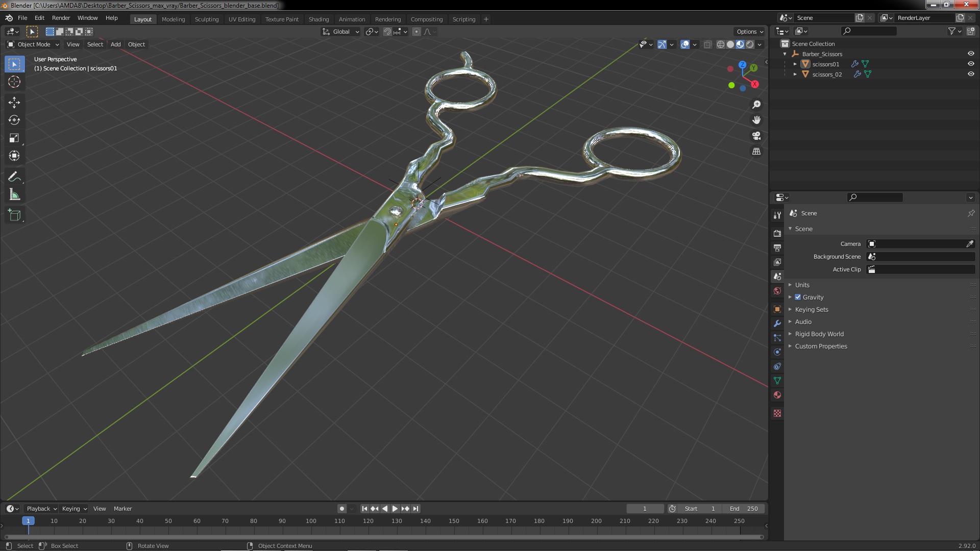Hide scissors01 with its eye icon
This screenshot has width=980, height=551.
pos(970,64)
